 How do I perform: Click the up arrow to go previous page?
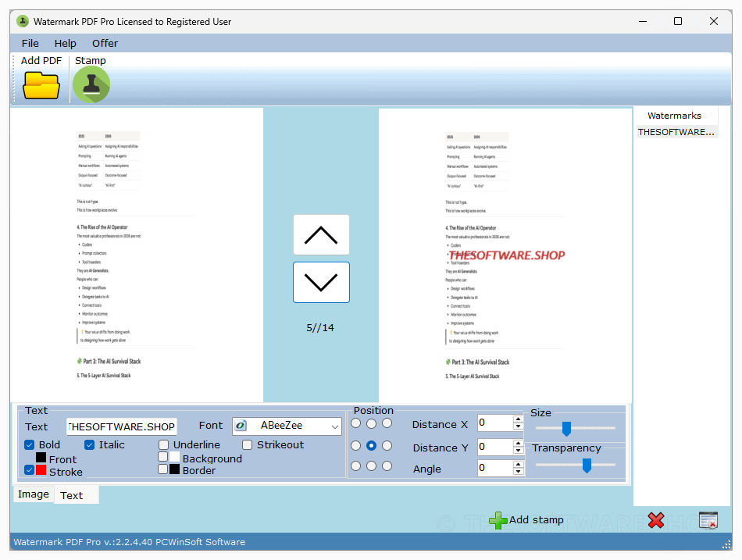pos(320,234)
